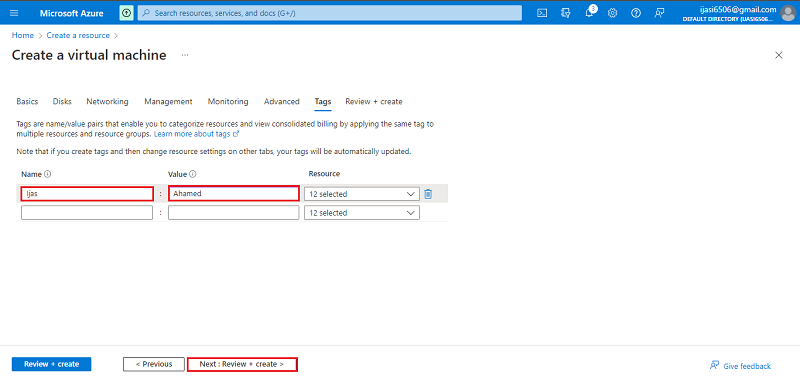Focus the search resources box

pyautogui.click(x=330, y=13)
